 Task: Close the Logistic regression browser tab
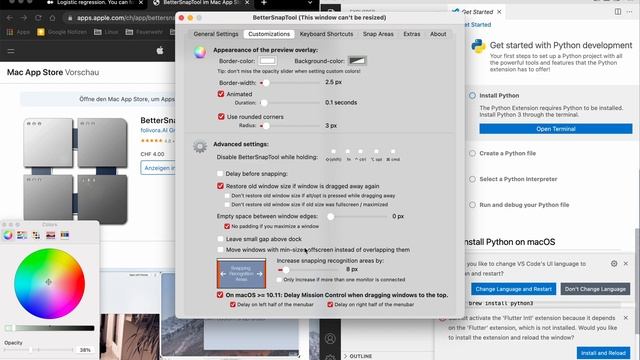click(141, 3)
